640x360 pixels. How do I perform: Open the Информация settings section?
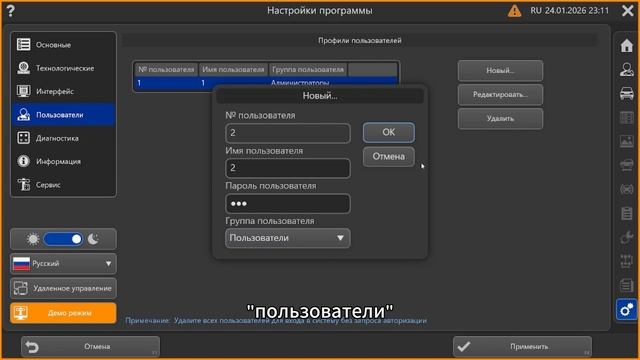pos(63,161)
